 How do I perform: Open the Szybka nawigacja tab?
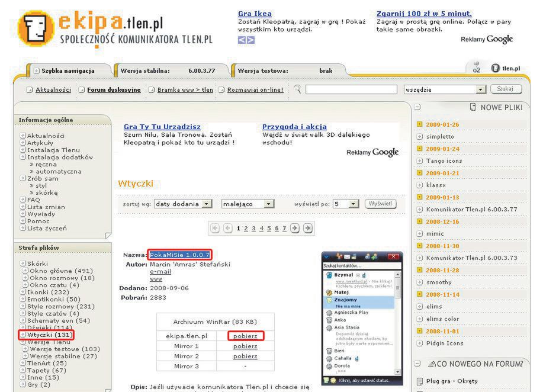coord(68,70)
